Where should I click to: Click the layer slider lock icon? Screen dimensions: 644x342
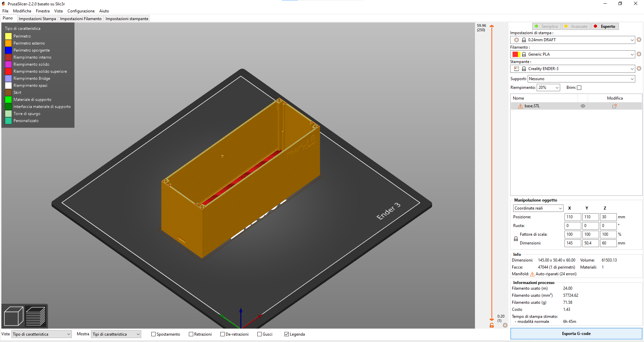492,325
